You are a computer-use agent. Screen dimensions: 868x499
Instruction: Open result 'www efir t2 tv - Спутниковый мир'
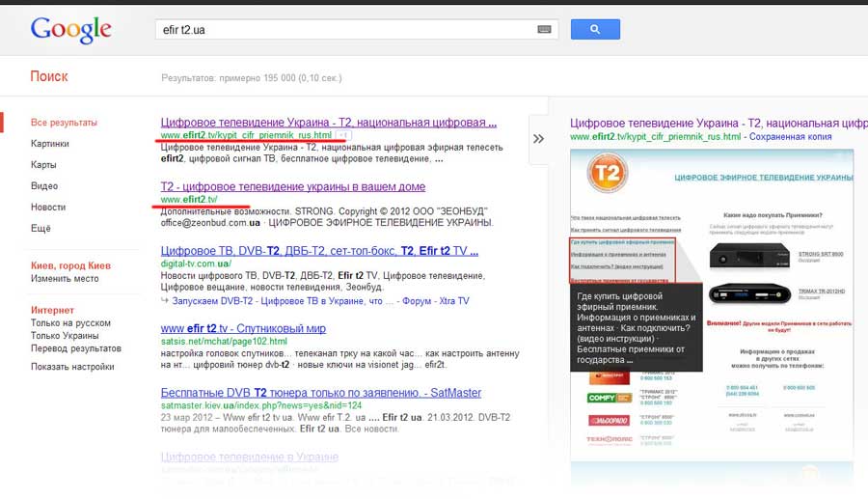tap(243, 328)
